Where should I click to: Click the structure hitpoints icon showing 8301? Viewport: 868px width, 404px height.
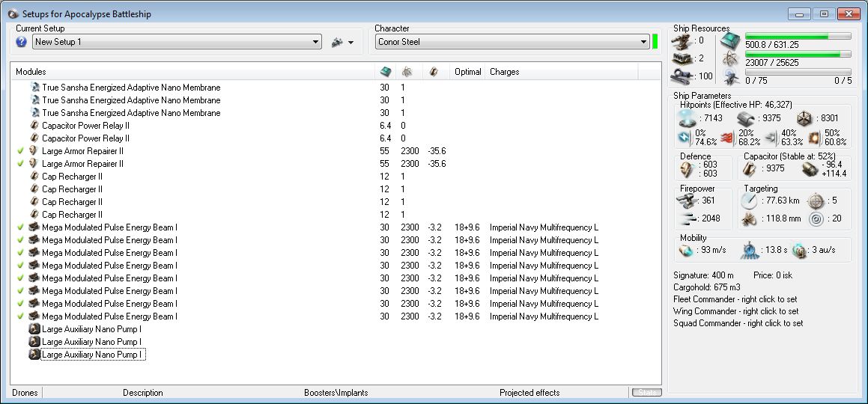[805, 118]
